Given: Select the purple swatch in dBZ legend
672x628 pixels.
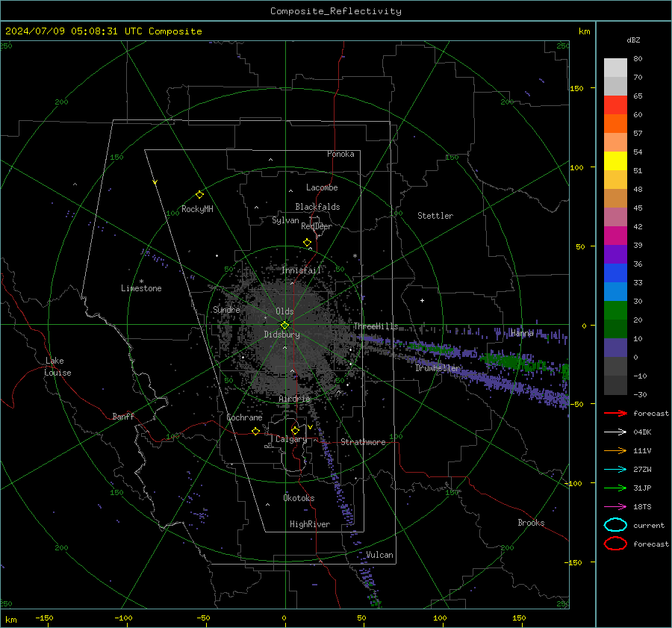Looking at the screenshot, I should 615,255.
